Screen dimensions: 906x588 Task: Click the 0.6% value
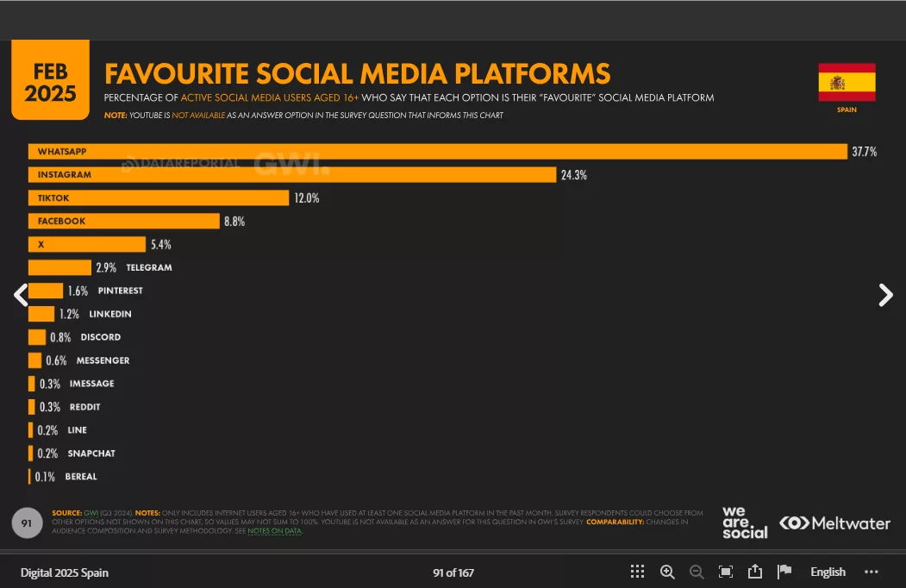56,360
